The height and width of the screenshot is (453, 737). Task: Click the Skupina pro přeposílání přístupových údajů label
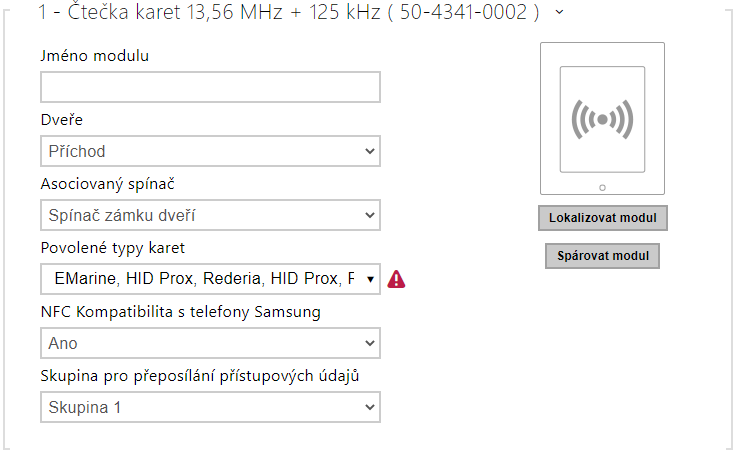pyautogui.click(x=200, y=376)
